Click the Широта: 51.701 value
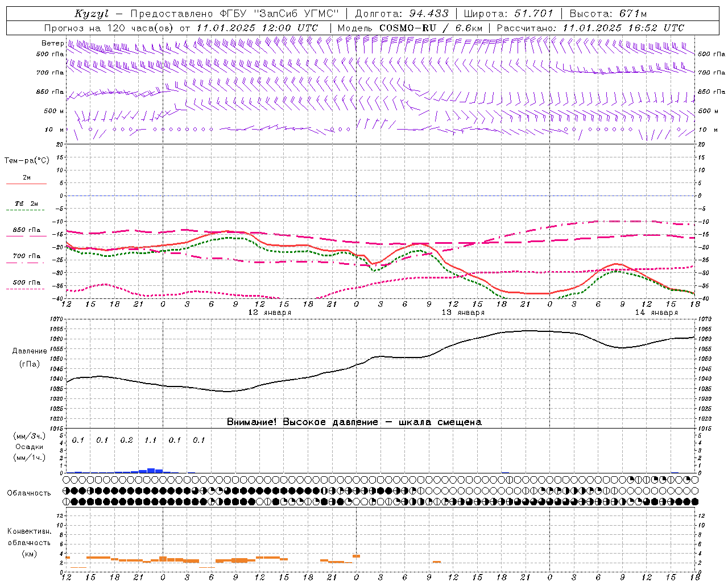The width and height of the screenshot is (728, 582). pyautogui.click(x=509, y=14)
